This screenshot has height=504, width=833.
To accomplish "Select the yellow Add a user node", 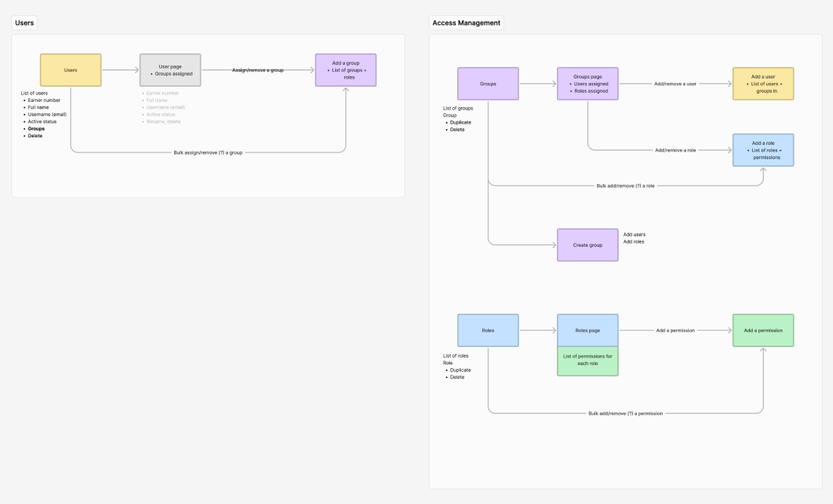I will click(763, 84).
